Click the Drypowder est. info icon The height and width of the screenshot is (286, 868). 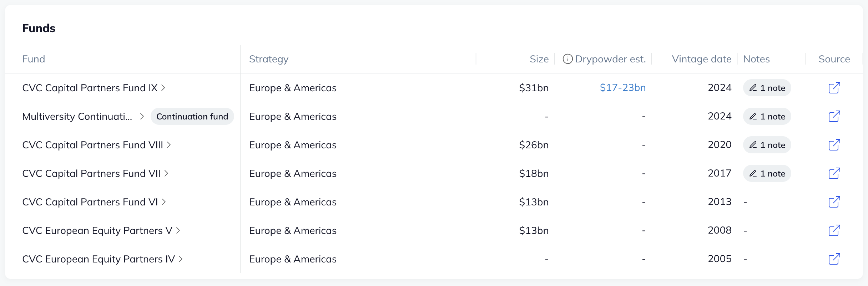[x=567, y=59]
